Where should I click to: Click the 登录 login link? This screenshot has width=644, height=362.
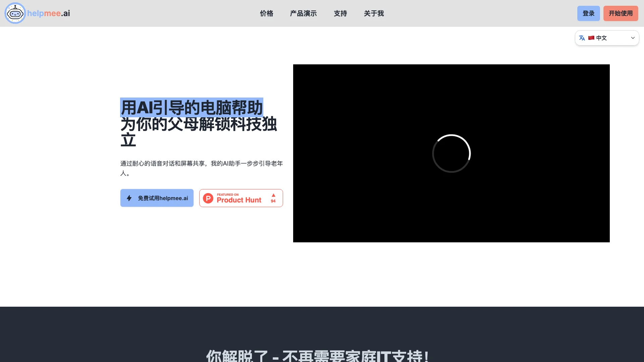coord(589,13)
